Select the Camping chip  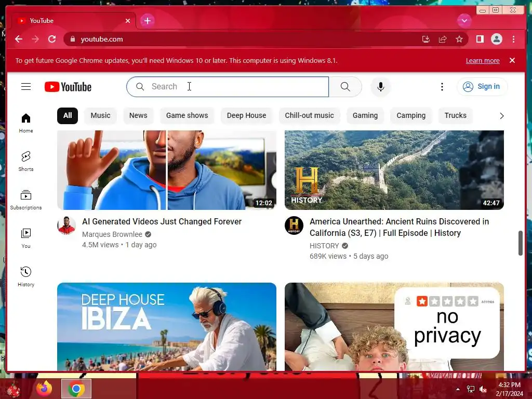(x=411, y=116)
